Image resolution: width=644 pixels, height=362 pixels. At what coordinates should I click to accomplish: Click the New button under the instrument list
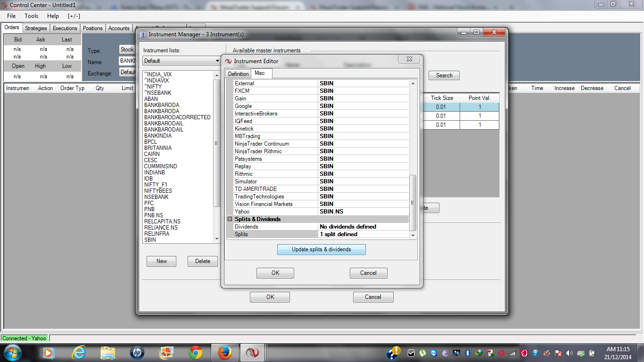pos(162,261)
